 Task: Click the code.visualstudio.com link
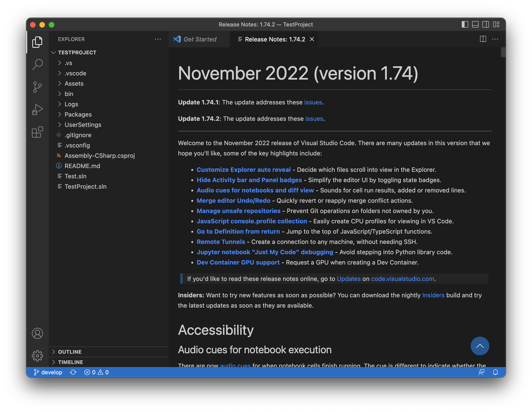[x=403, y=279]
